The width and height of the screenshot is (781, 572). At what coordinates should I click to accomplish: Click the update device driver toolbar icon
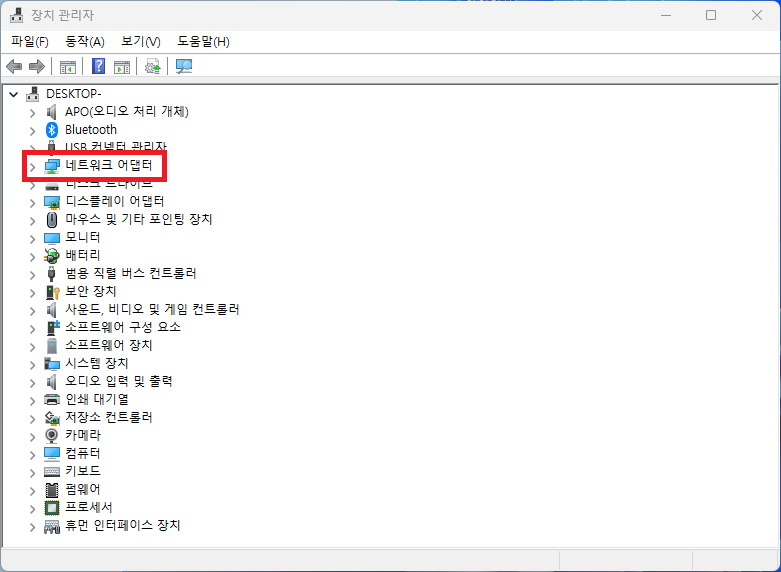pos(152,66)
